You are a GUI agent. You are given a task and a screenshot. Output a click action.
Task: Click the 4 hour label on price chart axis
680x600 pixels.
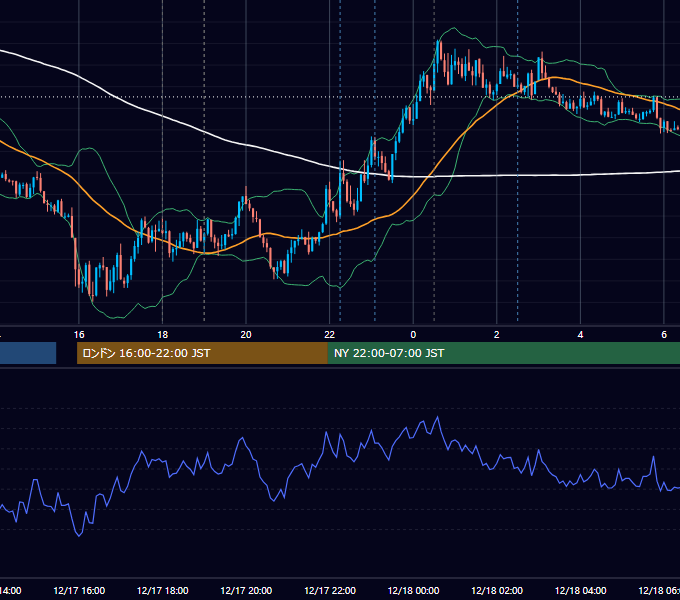[580, 335]
